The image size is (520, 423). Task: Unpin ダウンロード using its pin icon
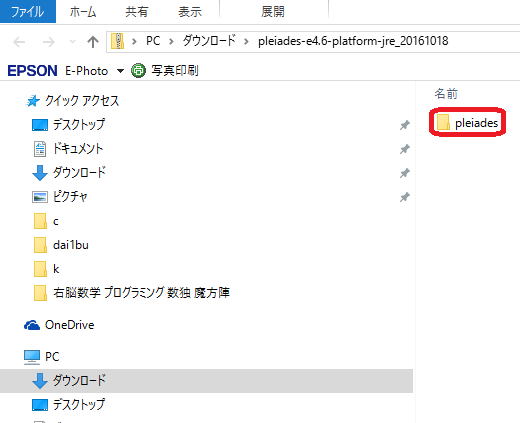click(x=404, y=173)
